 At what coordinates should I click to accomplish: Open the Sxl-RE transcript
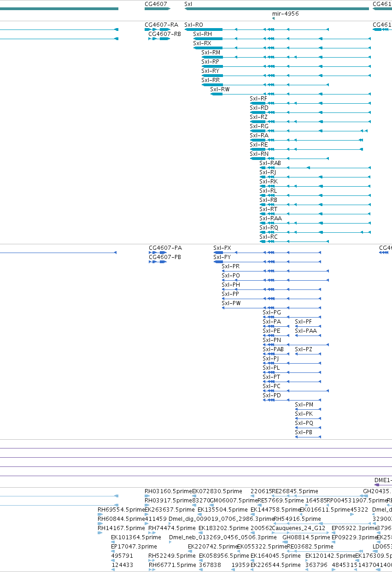pyautogui.click(x=259, y=145)
